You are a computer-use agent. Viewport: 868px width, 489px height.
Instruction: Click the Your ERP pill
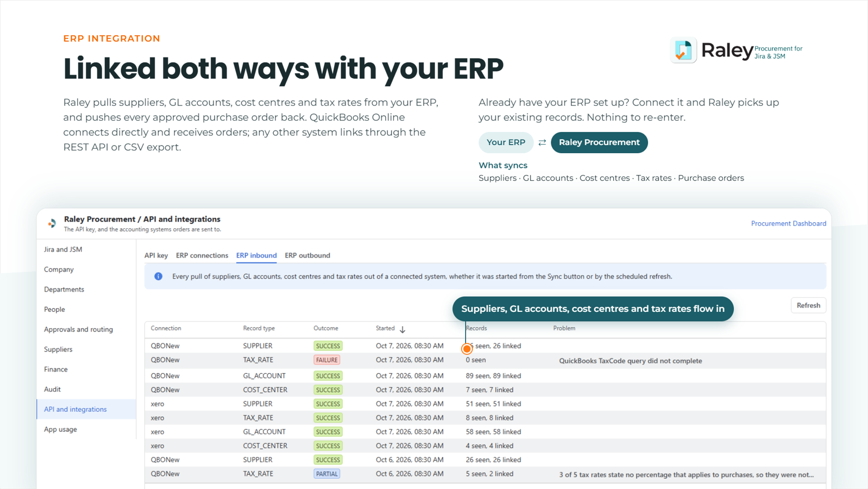coord(506,142)
